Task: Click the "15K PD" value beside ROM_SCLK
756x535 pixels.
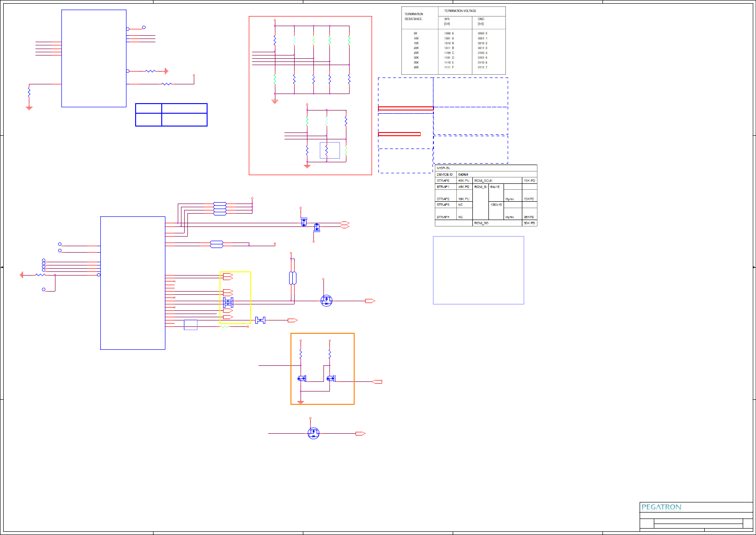Action: click(529, 181)
